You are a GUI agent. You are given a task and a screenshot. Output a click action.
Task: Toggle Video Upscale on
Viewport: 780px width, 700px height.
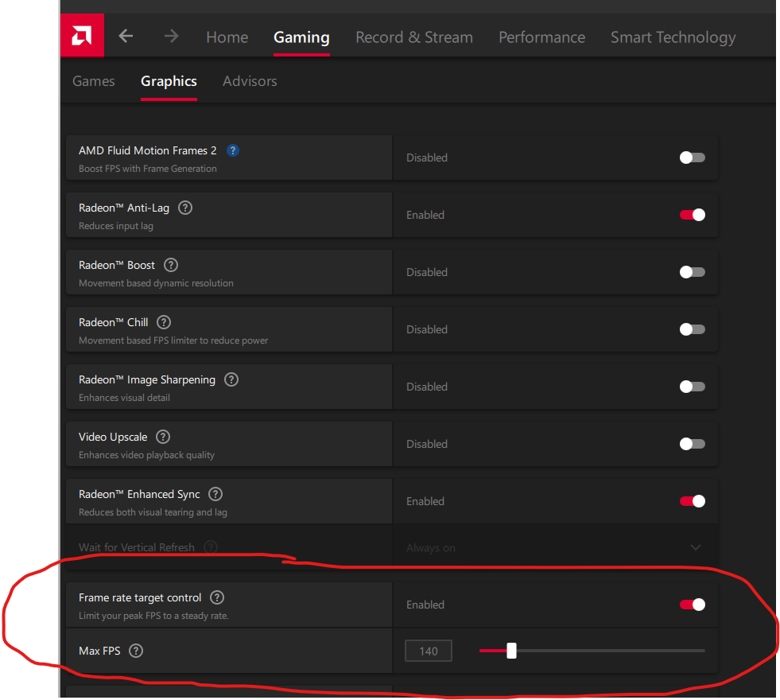(692, 444)
